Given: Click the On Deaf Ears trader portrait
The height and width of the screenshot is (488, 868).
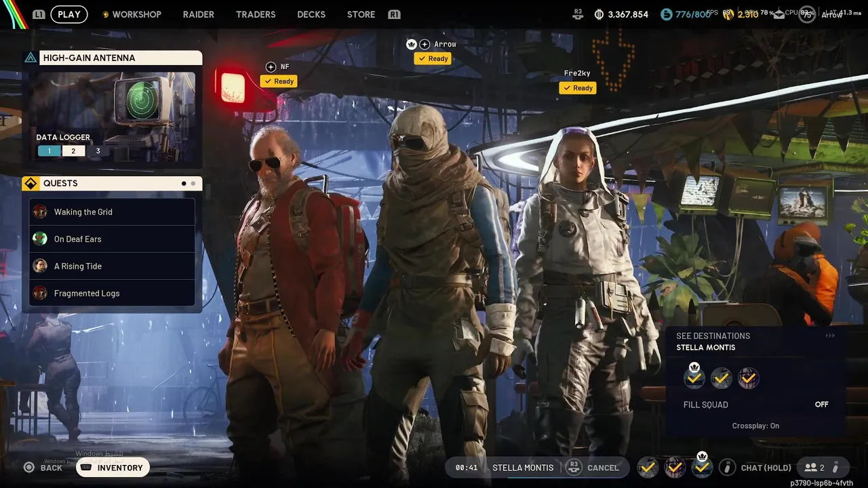Looking at the screenshot, I should (40, 239).
